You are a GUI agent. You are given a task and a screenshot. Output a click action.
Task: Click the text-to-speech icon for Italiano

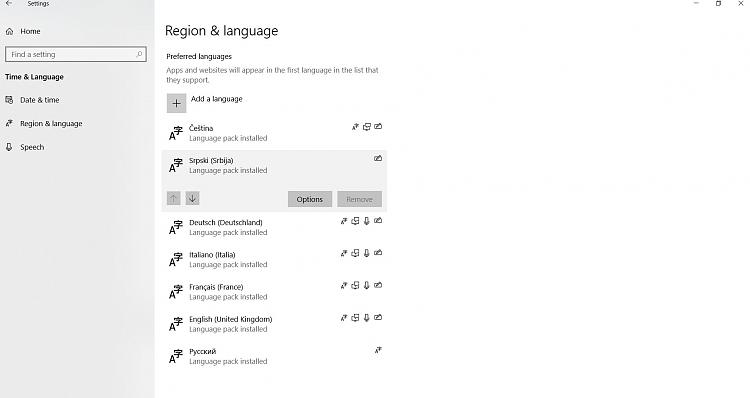[x=355, y=253]
